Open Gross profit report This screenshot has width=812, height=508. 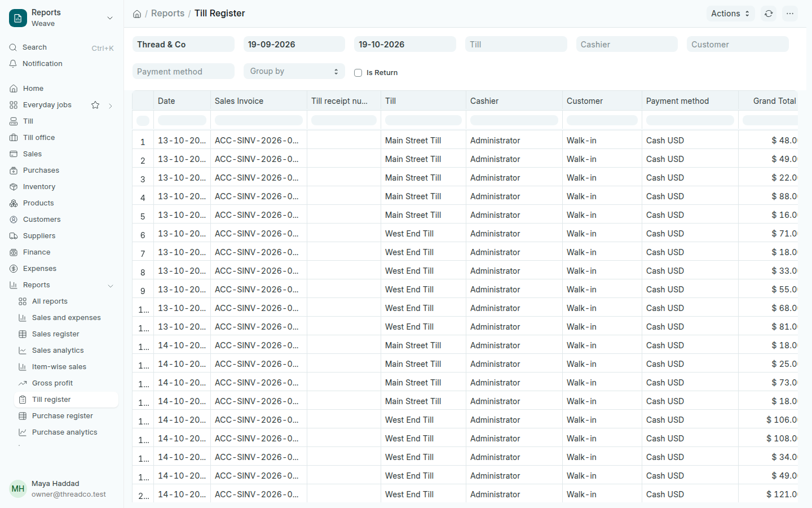point(66,383)
